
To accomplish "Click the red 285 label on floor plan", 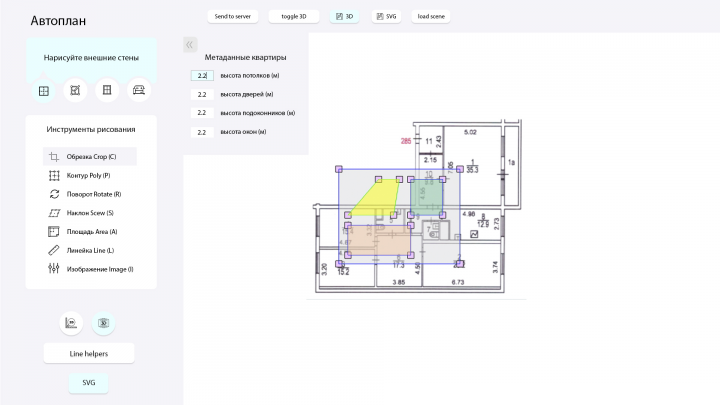I will pyautogui.click(x=406, y=141).
